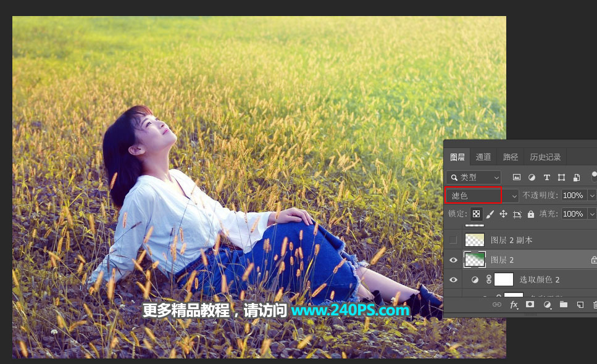Hide the 图层 2 layer
Image resolution: width=597 pixels, height=364 pixels.
(x=453, y=260)
